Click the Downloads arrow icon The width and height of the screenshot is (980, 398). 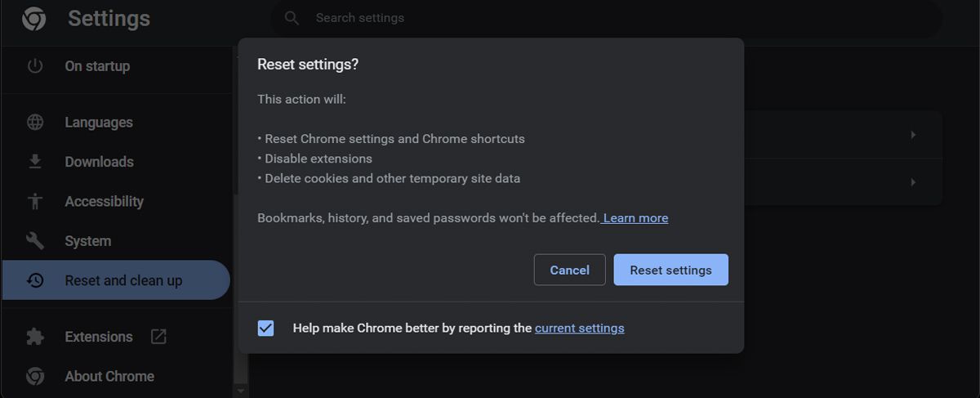(x=35, y=162)
